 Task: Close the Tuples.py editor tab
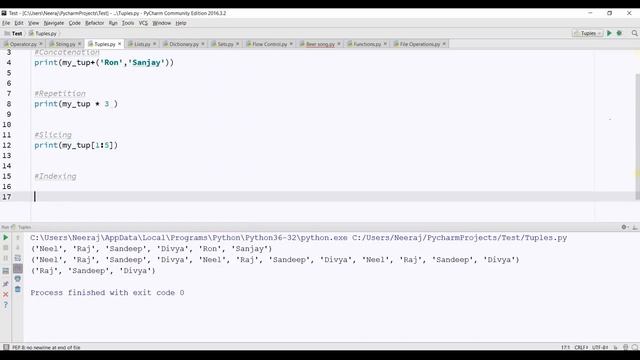pos(120,44)
